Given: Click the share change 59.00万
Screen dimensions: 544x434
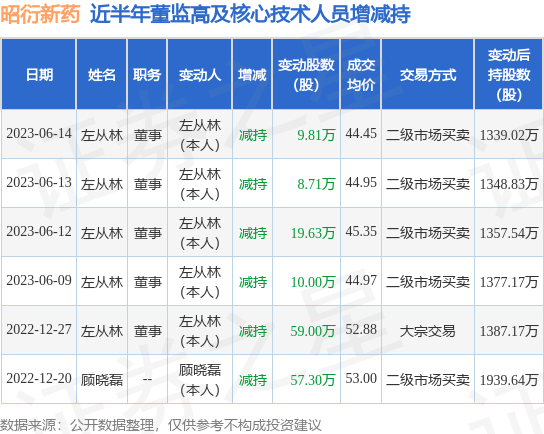Looking at the screenshot, I should pos(313,331).
